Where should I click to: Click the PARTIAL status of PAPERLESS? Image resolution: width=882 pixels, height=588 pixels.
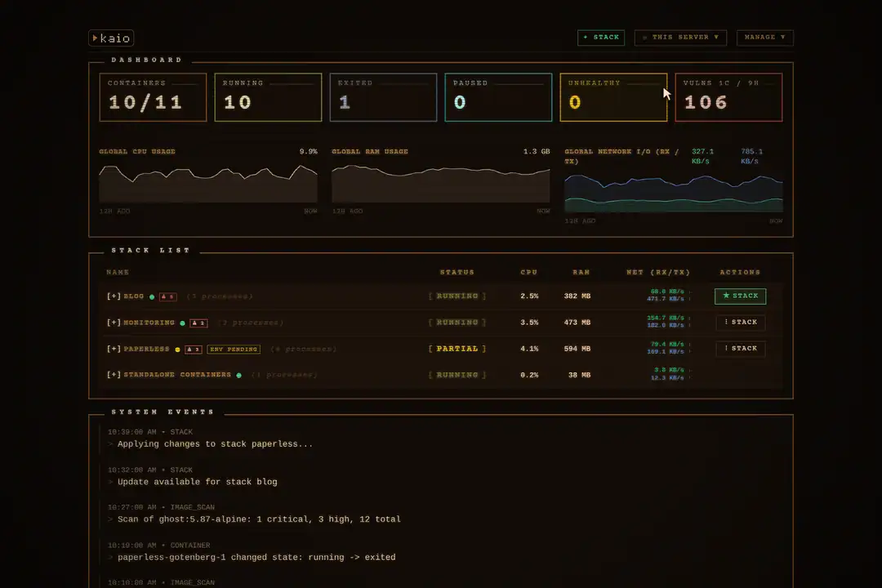point(457,349)
